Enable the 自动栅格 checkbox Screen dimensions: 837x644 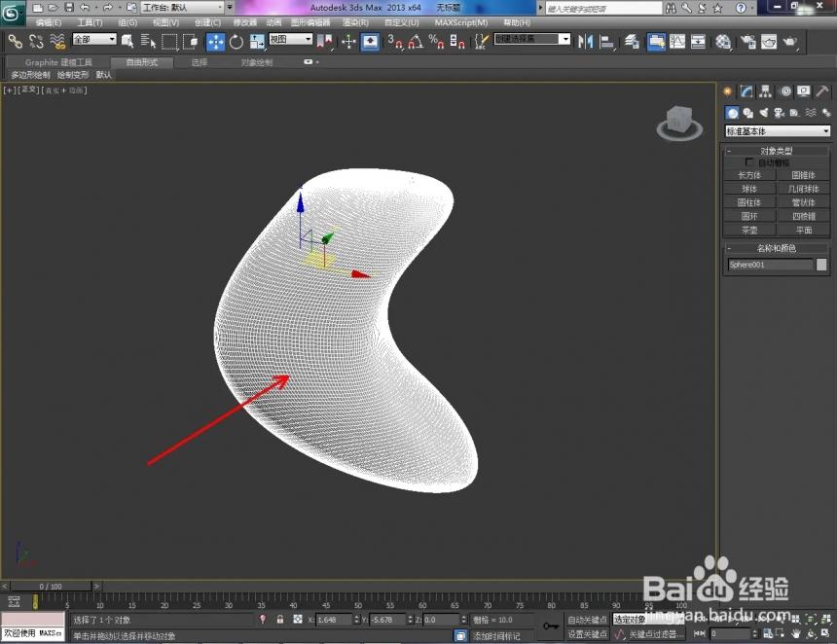pyautogui.click(x=749, y=162)
